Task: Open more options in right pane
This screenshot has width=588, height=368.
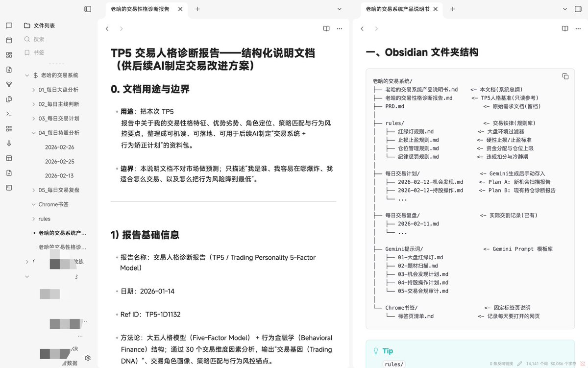Action: click(x=578, y=29)
